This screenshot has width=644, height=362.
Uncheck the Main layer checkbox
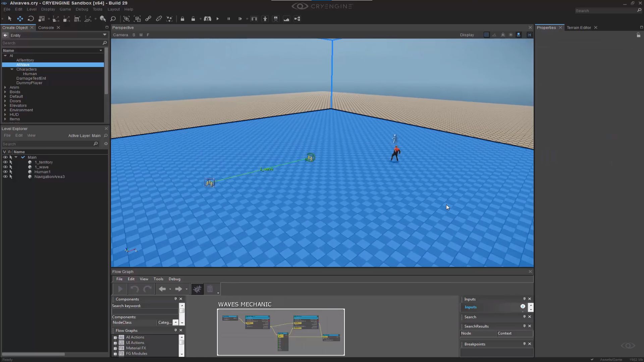click(x=23, y=157)
